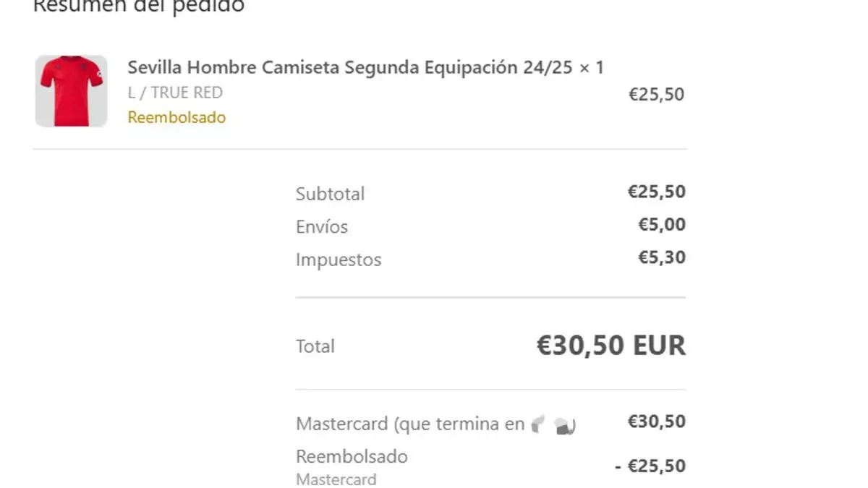Click the blurred card ending digits
The image size is (868, 488).
tap(553, 425)
